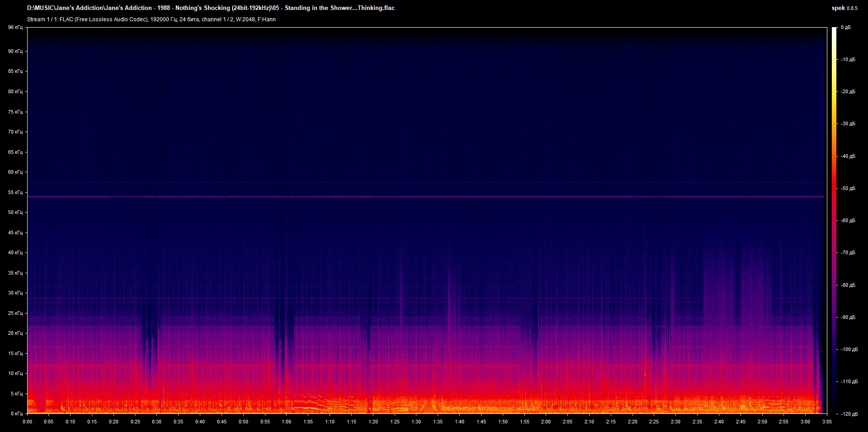Click the -60 дБ scale label
Viewport: 868px width, 432px height.
pyautogui.click(x=848, y=221)
